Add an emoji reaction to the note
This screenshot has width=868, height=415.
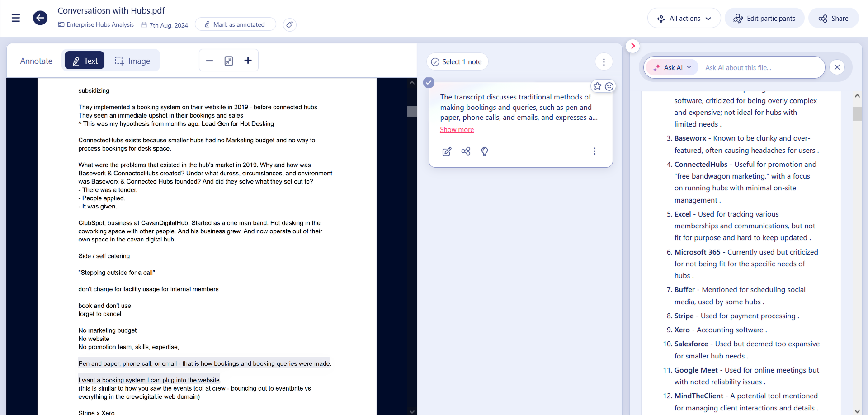(609, 86)
